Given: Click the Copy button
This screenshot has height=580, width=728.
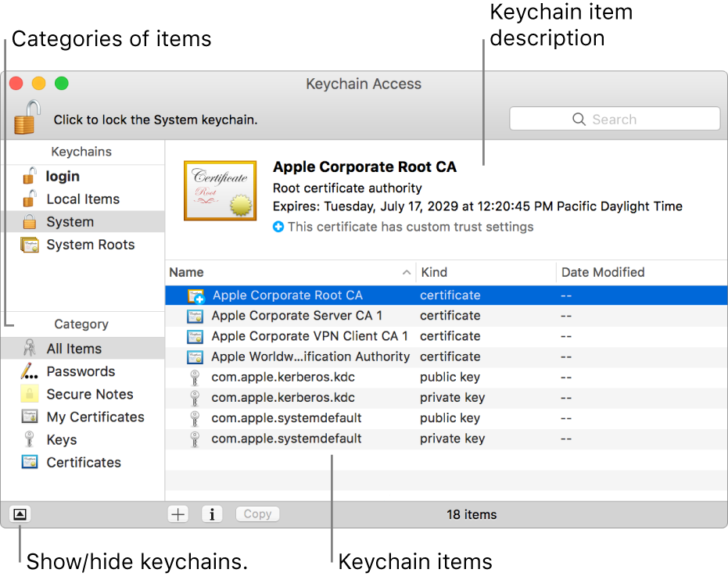Looking at the screenshot, I should tap(258, 514).
